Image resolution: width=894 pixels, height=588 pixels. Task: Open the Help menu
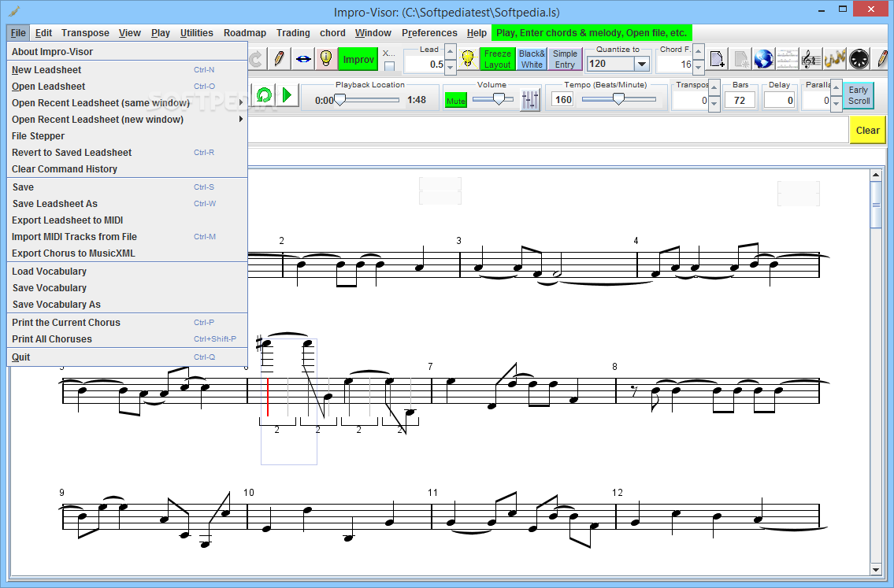[477, 33]
